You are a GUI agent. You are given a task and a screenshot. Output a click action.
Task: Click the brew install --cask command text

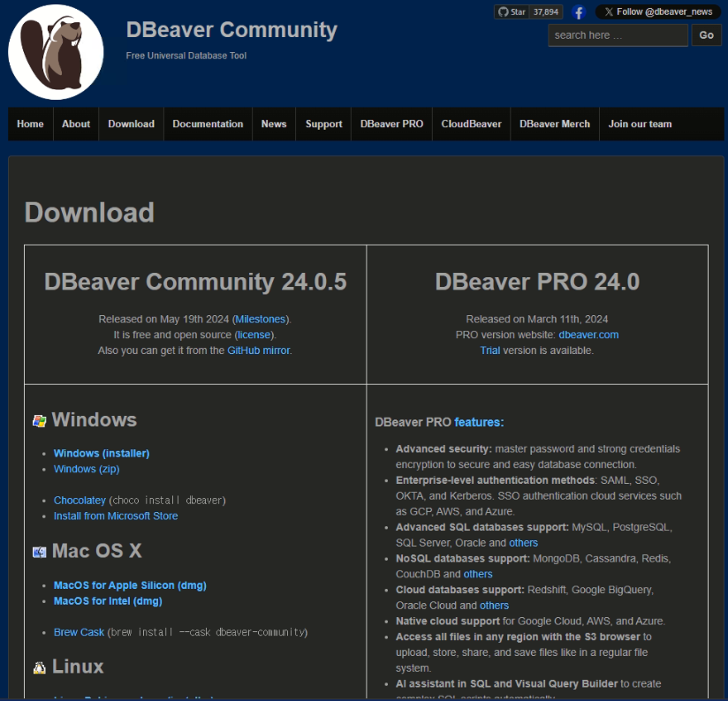(208, 632)
